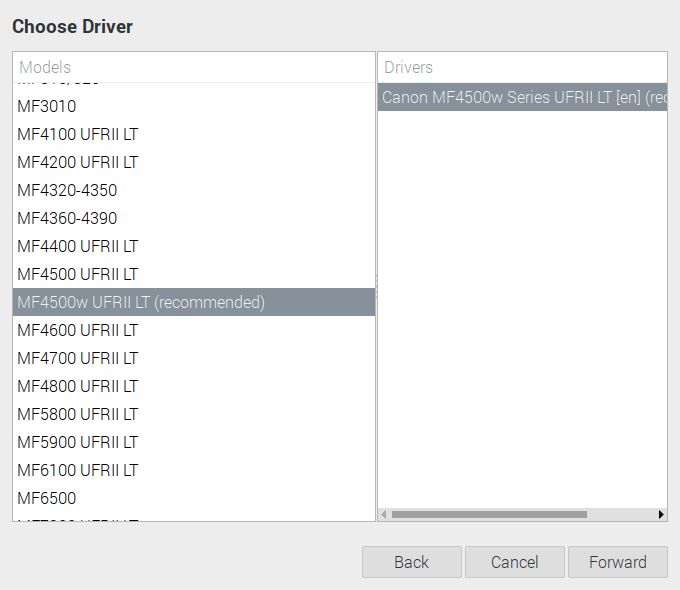This screenshot has height=590, width=680.
Task: Select the MF4360-4390 model
Action: pos(67,218)
